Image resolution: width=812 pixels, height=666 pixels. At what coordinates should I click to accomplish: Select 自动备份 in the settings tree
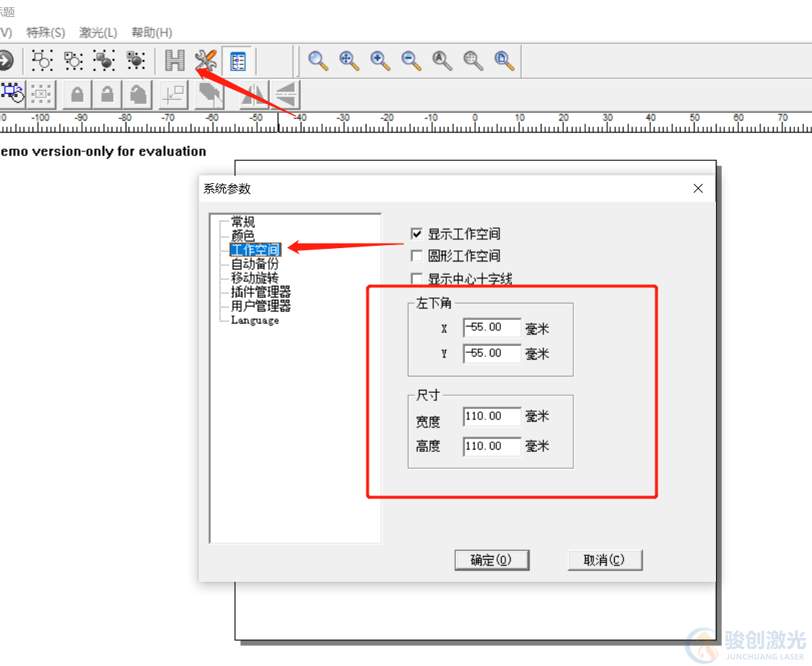[x=255, y=264]
